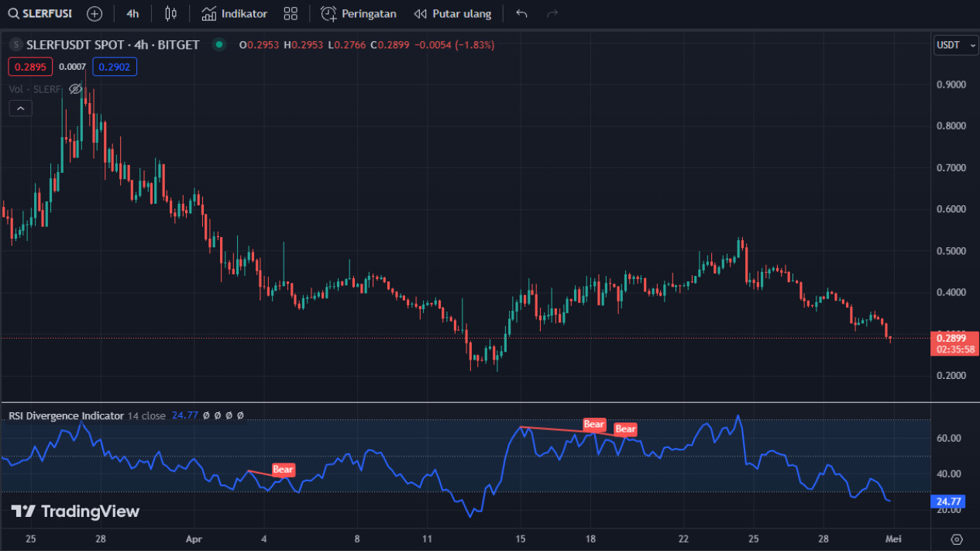Click the Mei date axis label
Image resolution: width=980 pixels, height=551 pixels.
893,539
